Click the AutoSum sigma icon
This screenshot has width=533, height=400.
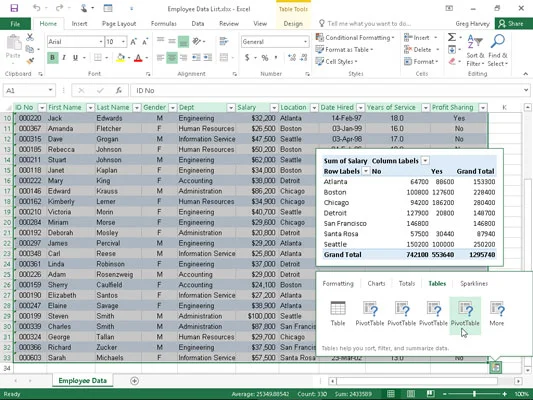(x=452, y=37)
